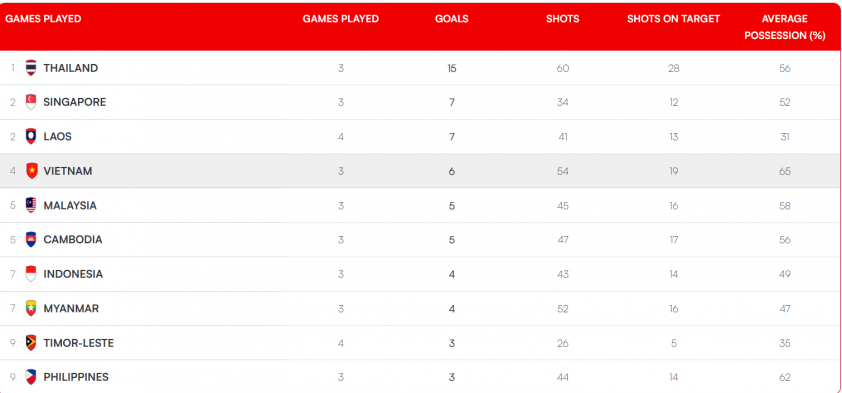Open the VIETNAM team link
Viewport: 842px width, 393px height.
click(x=68, y=171)
